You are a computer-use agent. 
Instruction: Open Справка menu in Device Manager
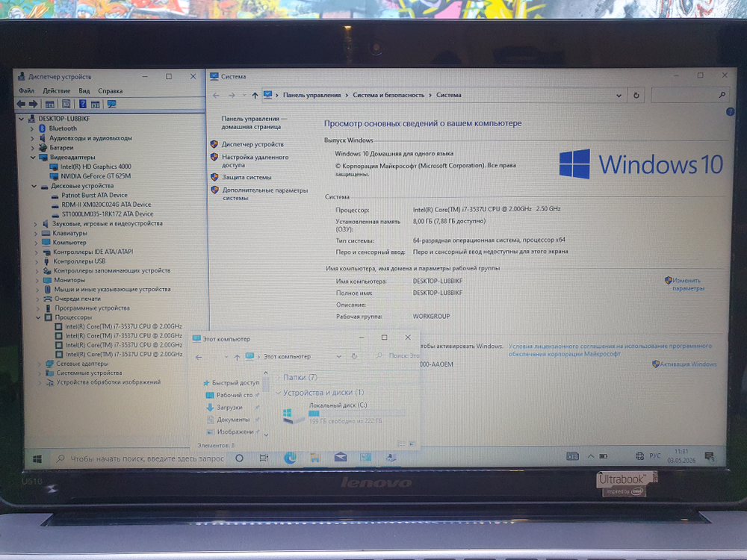[110, 90]
